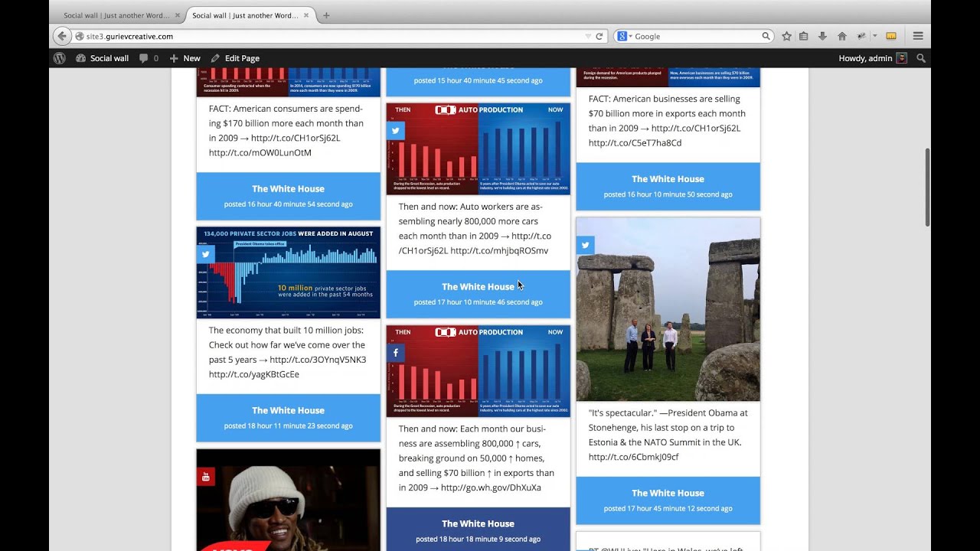Open the Stonehenge photo
The image size is (980, 551).
coord(668,309)
